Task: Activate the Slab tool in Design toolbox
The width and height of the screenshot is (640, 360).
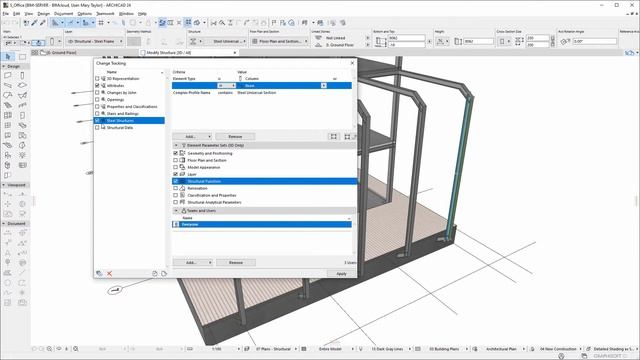Action: [22, 85]
